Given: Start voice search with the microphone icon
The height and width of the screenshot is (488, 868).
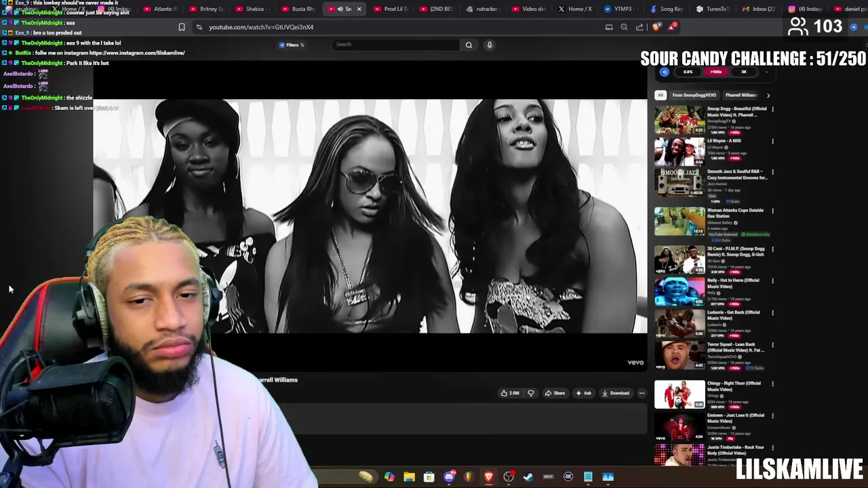Looking at the screenshot, I should [x=490, y=45].
